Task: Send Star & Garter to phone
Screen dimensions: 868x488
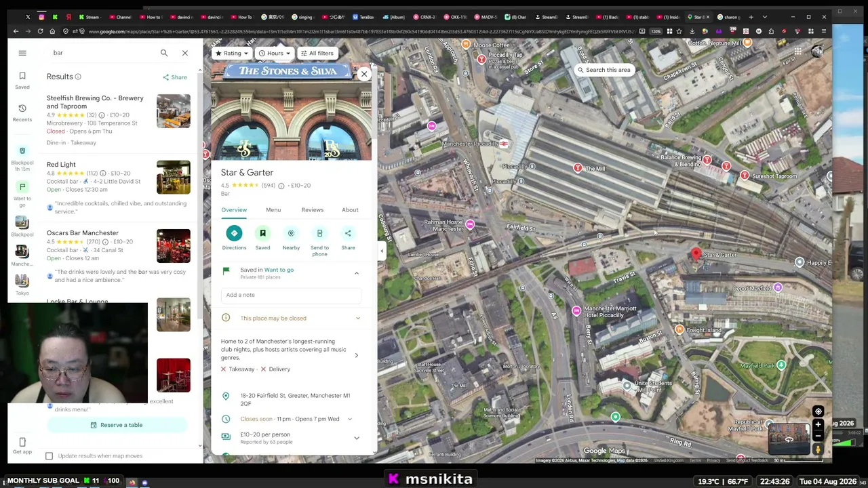Action: point(319,241)
